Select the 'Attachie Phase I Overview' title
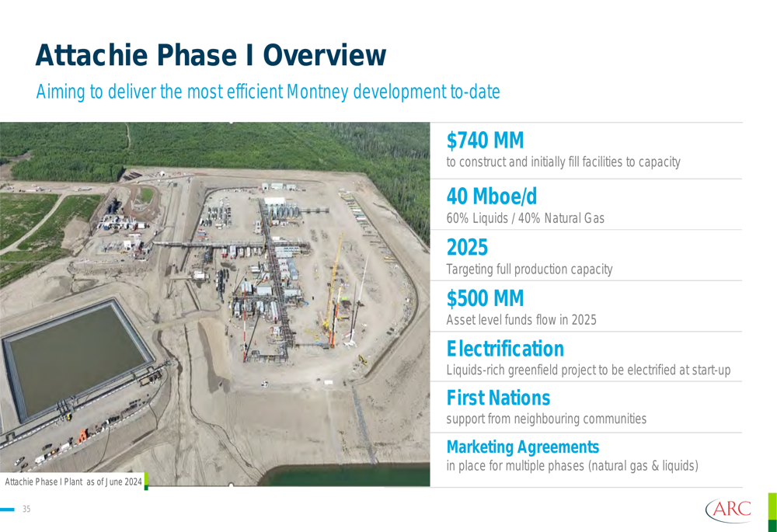 pos(211,55)
